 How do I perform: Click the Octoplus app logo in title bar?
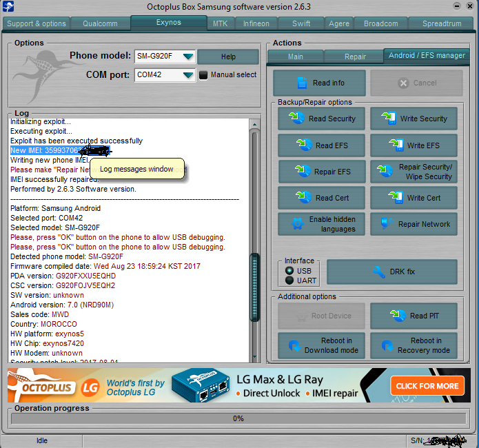(x=8, y=6)
